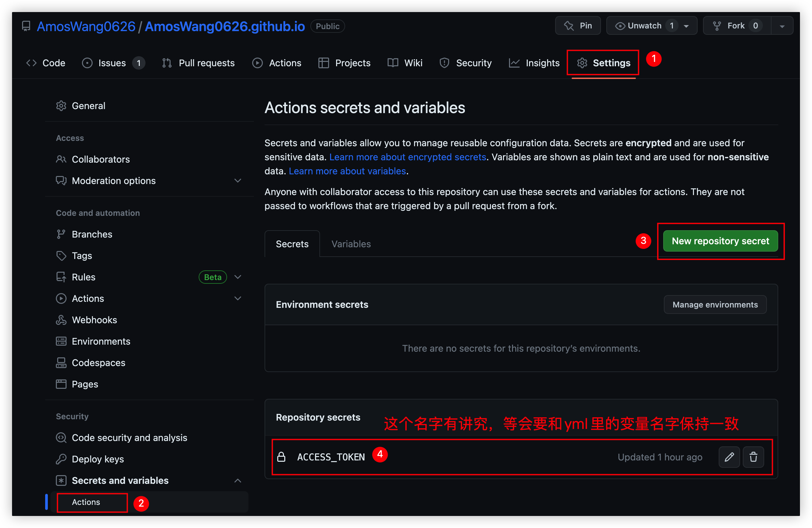
Task: Open Code security and analysis
Action: (x=129, y=438)
